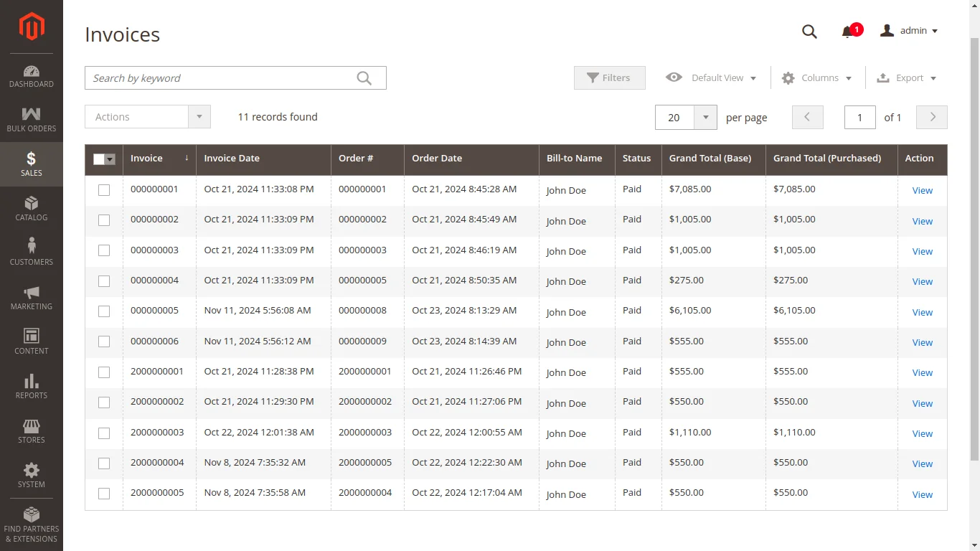980x551 pixels.
Task: Open the Filters panel
Action: (x=609, y=77)
